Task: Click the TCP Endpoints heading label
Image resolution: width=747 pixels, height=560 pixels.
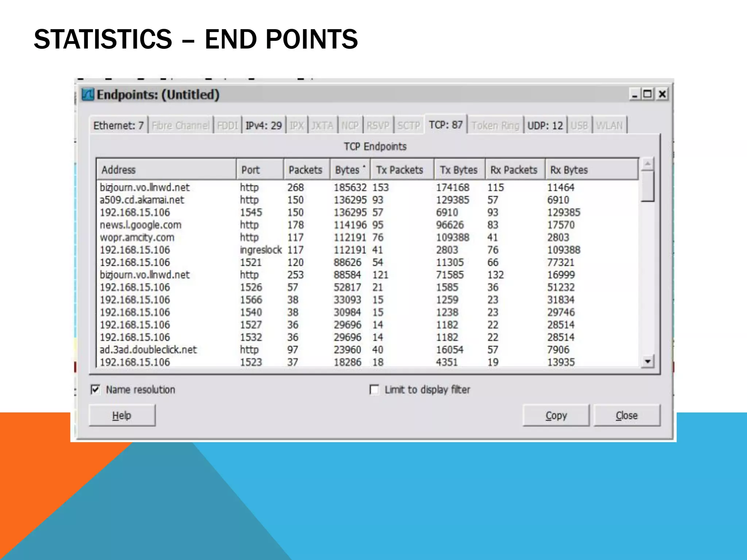Action: 375,147
